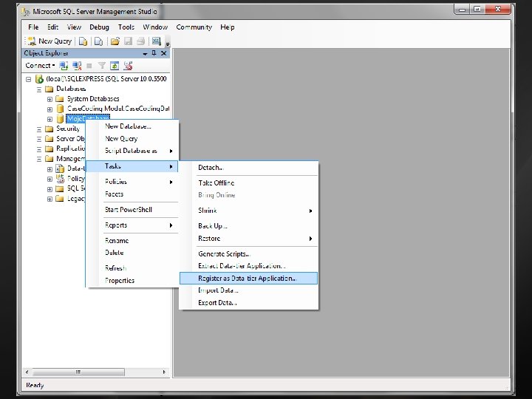Select the System Databases folder icon
This screenshot has width=532, height=399.
(60, 99)
